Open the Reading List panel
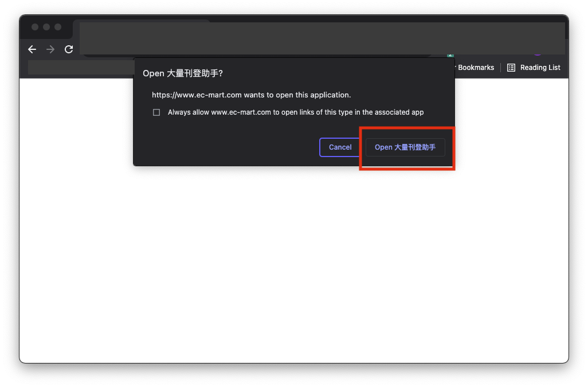This screenshot has height=387, width=588. pos(534,68)
